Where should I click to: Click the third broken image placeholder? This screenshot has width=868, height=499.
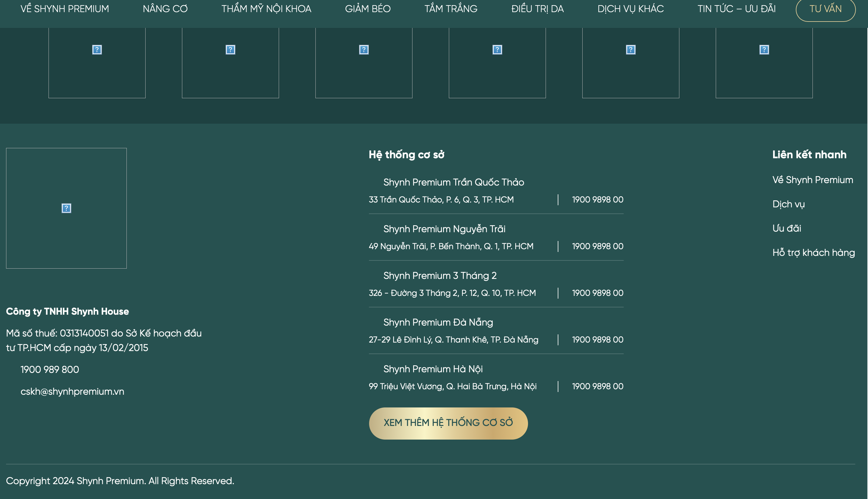pyautogui.click(x=363, y=63)
